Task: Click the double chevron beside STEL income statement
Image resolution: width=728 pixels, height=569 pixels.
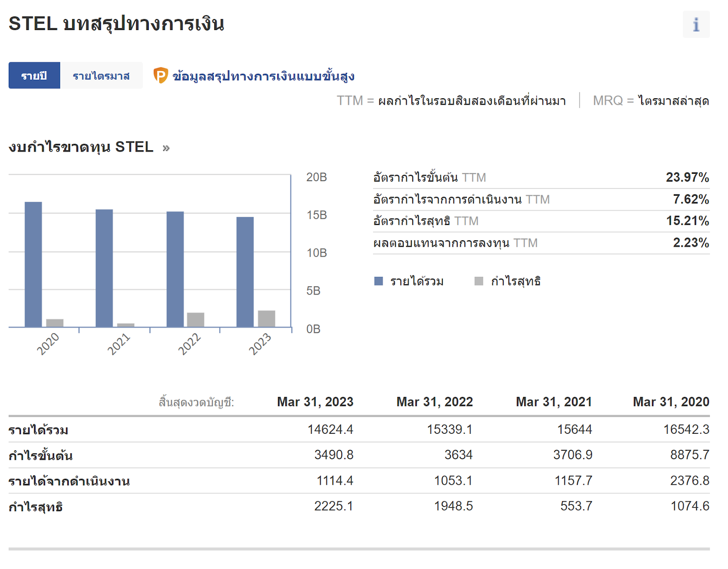Action: coord(166,148)
